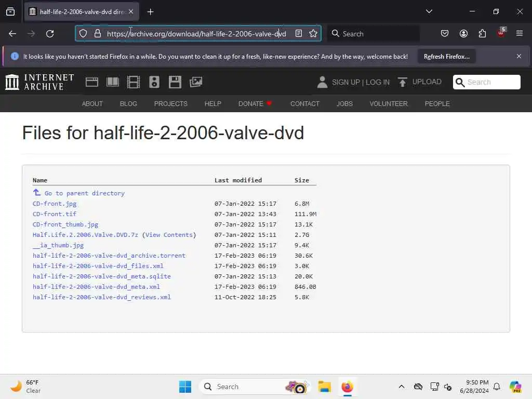Click the Firefox View icon
This screenshot has height=399, width=532.
[x=10, y=12]
